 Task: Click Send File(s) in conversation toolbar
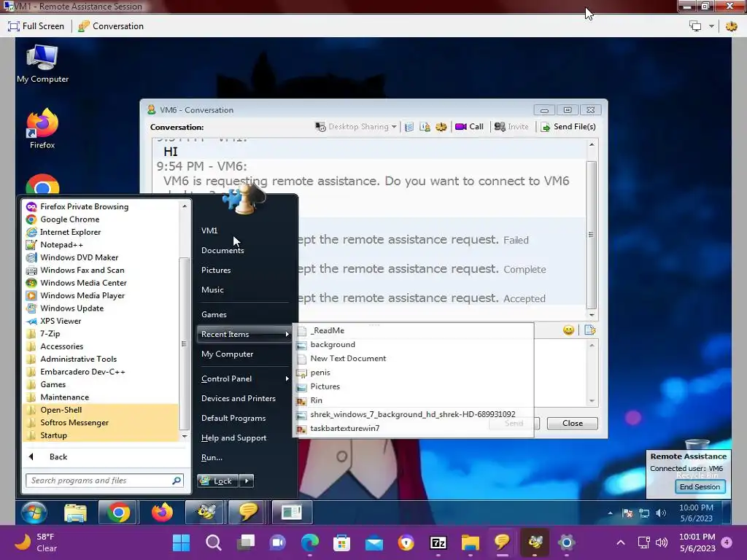[x=568, y=127]
